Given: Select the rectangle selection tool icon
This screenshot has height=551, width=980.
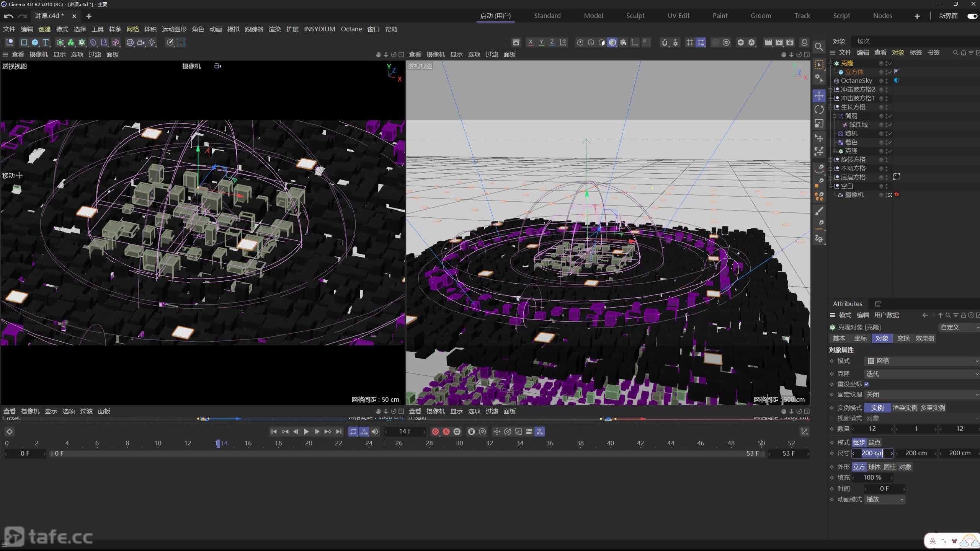Looking at the screenshot, I should pos(819,64).
